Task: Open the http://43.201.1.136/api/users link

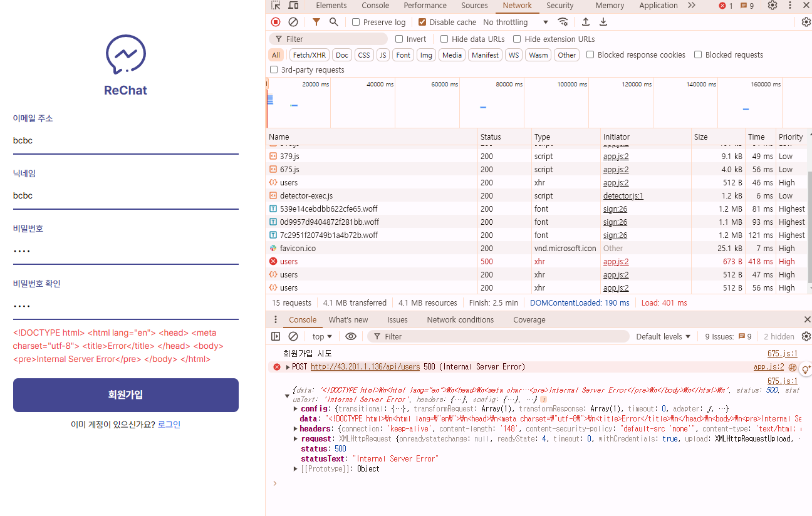Action: (365, 367)
